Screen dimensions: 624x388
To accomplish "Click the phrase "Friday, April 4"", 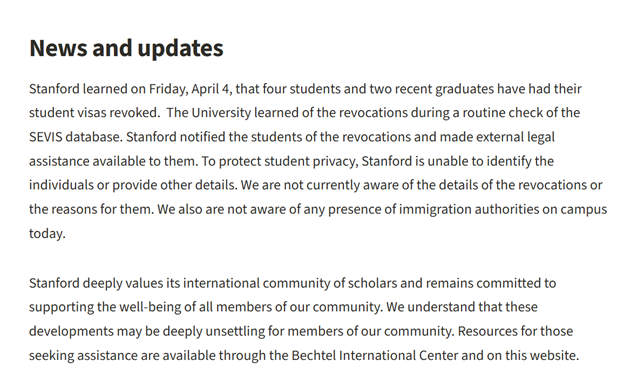I will [x=189, y=89].
